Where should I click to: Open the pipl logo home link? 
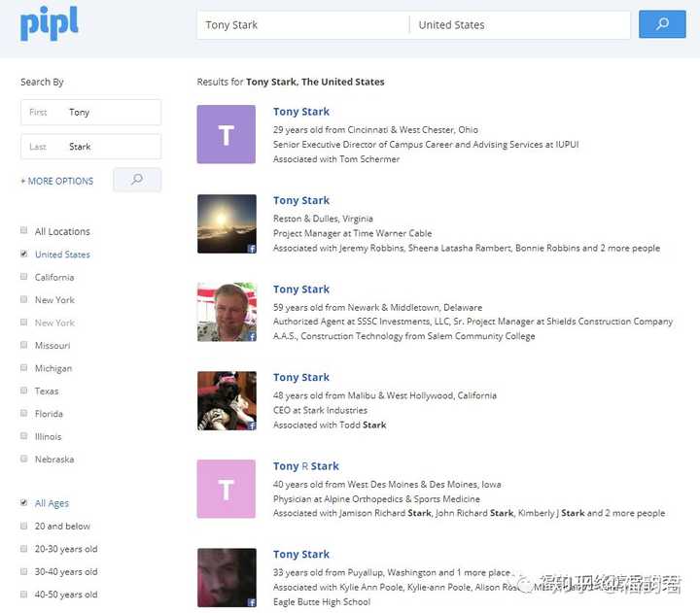click(50, 23)
